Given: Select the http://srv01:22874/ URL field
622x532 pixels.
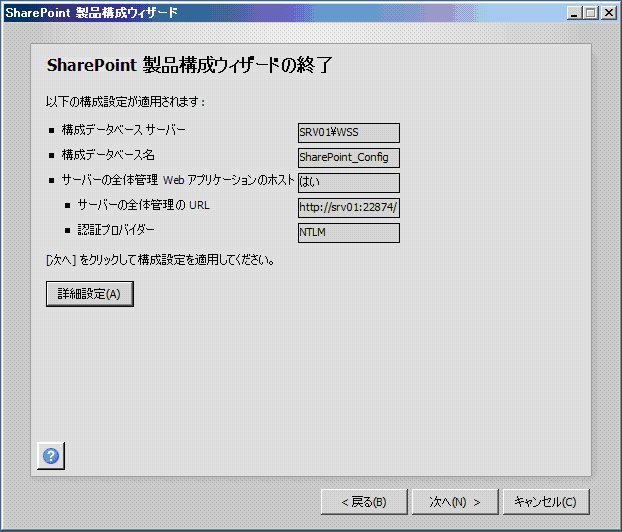Looking at the screenshot, I should [349, 207].
